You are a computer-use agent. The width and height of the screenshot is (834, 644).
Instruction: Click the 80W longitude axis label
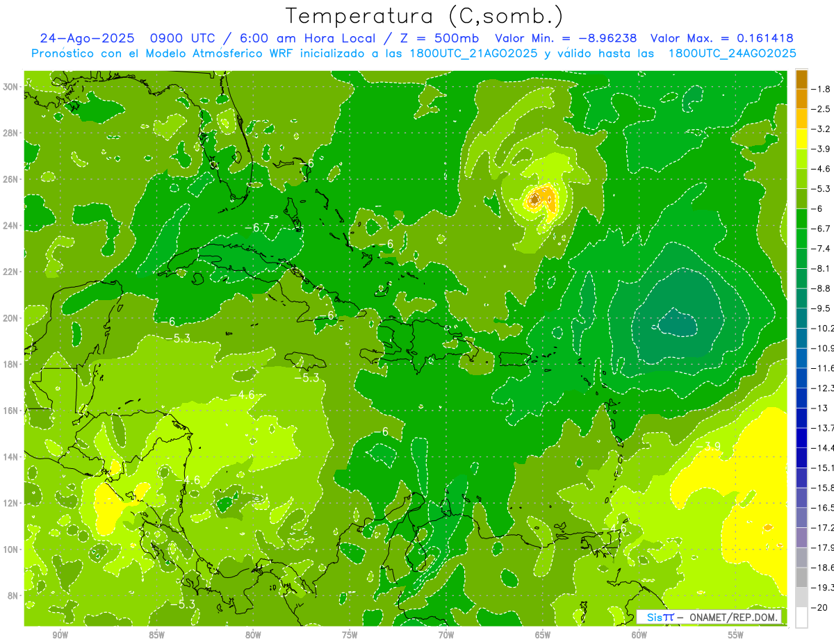[x=253, y=635]
